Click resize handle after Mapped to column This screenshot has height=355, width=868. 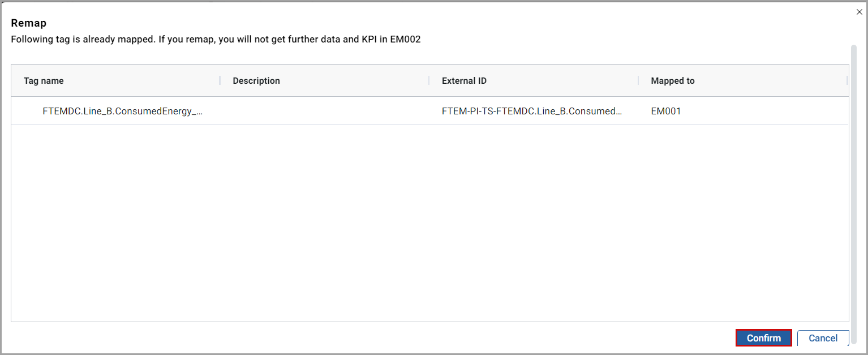coord(847,81)
